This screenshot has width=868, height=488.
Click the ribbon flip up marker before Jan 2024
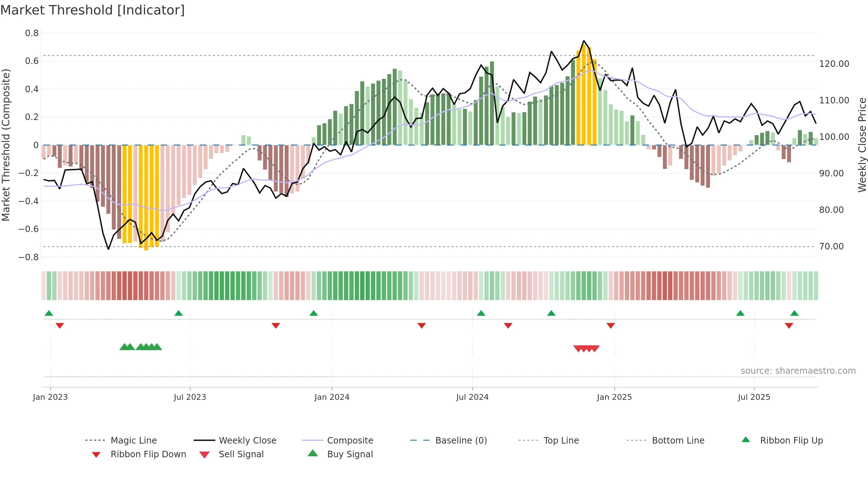click(x=314, y=313)
